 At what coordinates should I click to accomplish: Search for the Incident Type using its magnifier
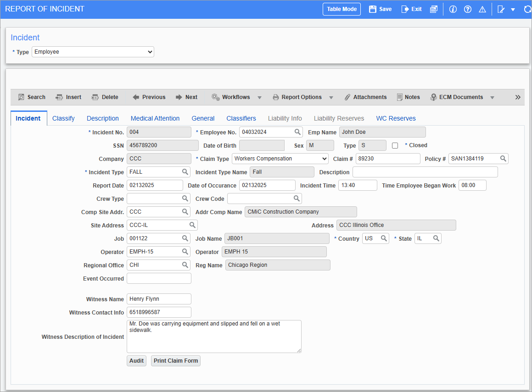click(x=185, y=171)
